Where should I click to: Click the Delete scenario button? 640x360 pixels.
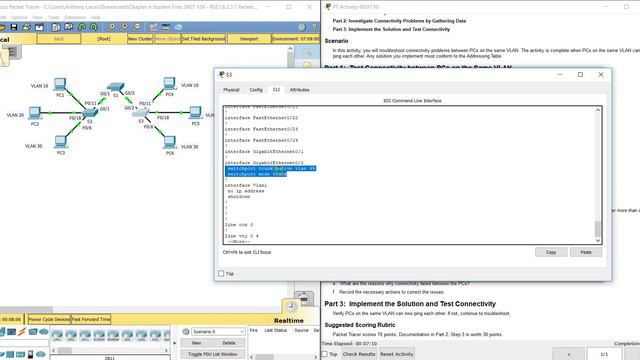click(229, 343)
